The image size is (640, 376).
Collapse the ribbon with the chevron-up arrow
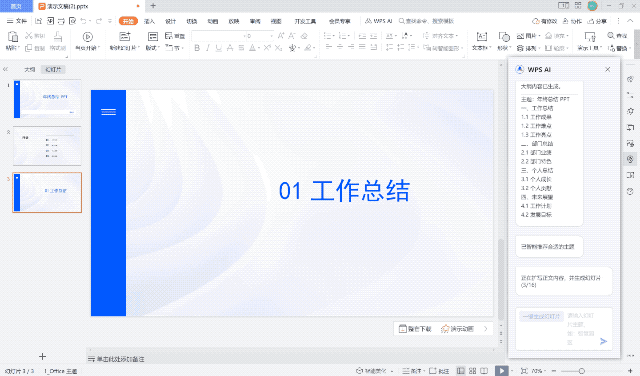click(631, 21)
